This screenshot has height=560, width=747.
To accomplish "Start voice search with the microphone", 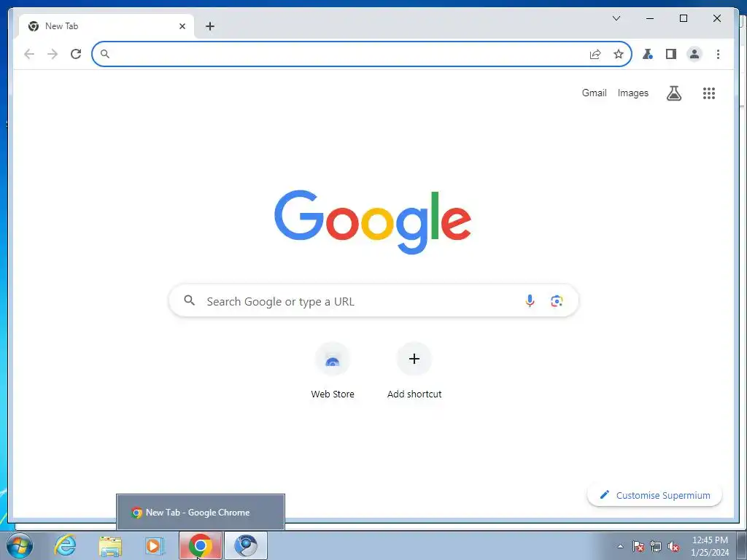I will tap(530, 301).
